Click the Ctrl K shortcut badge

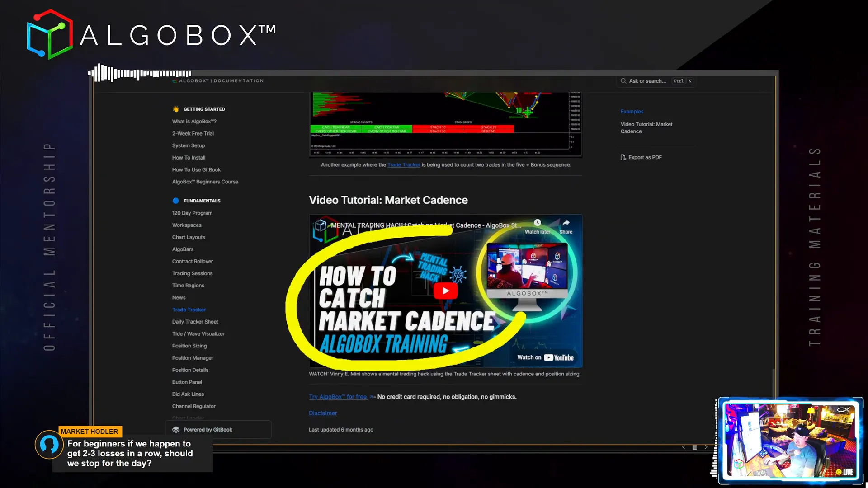(683, 81)
